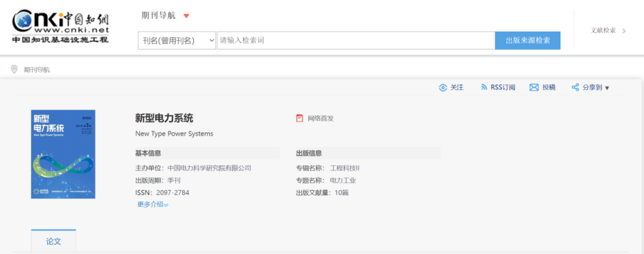Image resolution: width=644 pixels, height=254 pixels.
Task: Click the 新型电力系统 journal title
Action: pos(165,119)
